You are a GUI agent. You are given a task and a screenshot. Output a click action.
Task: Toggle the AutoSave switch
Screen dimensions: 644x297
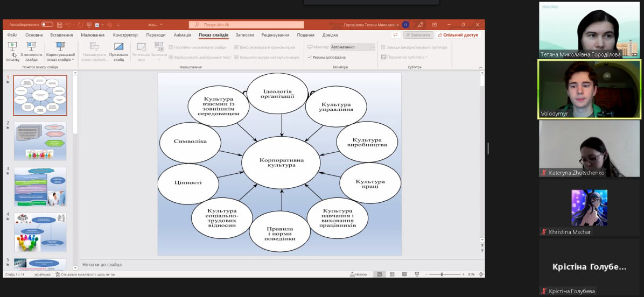47,25
